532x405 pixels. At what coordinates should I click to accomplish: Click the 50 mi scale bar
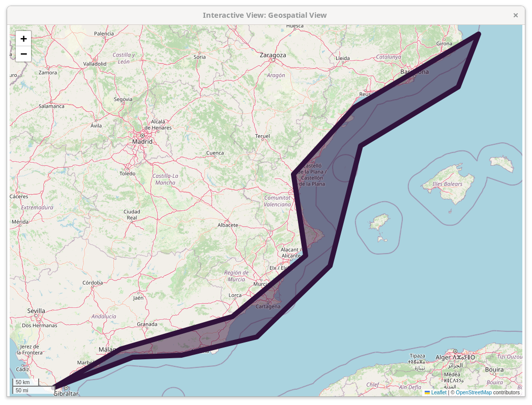click(34, 390)
